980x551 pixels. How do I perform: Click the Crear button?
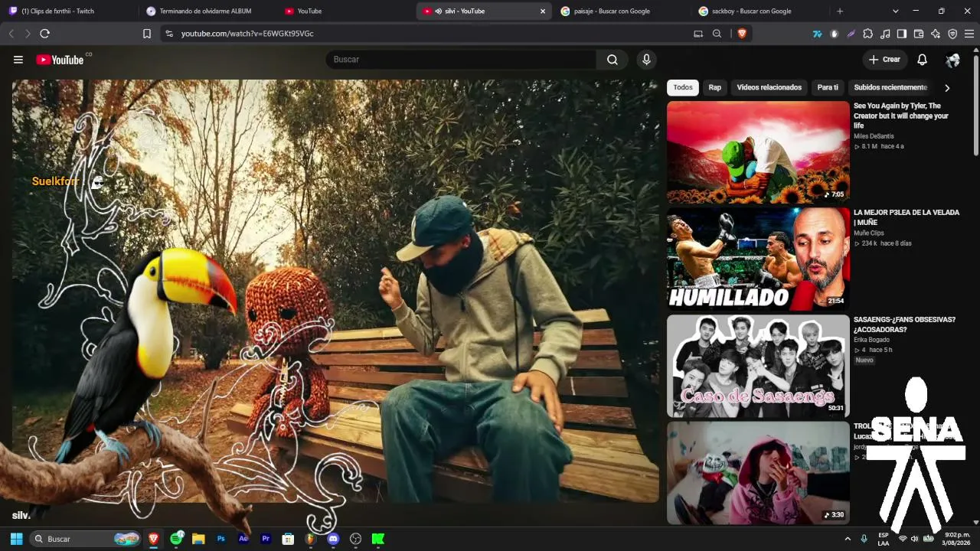(x=885, y=60)
